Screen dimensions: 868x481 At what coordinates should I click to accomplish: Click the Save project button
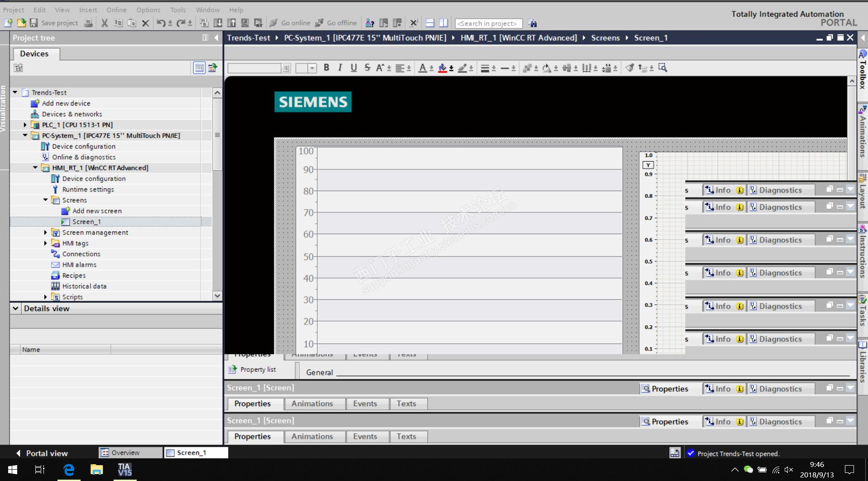point(54,23)
